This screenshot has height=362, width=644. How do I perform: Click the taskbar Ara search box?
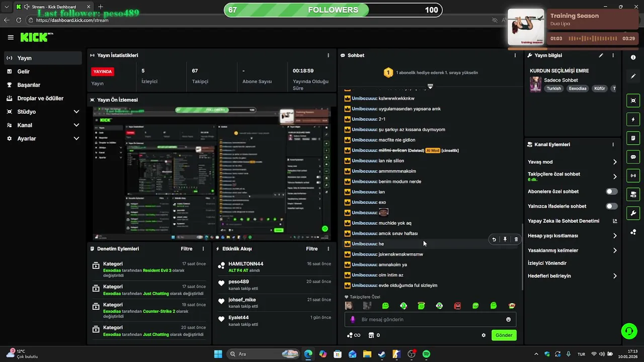(x=263, y=354)
